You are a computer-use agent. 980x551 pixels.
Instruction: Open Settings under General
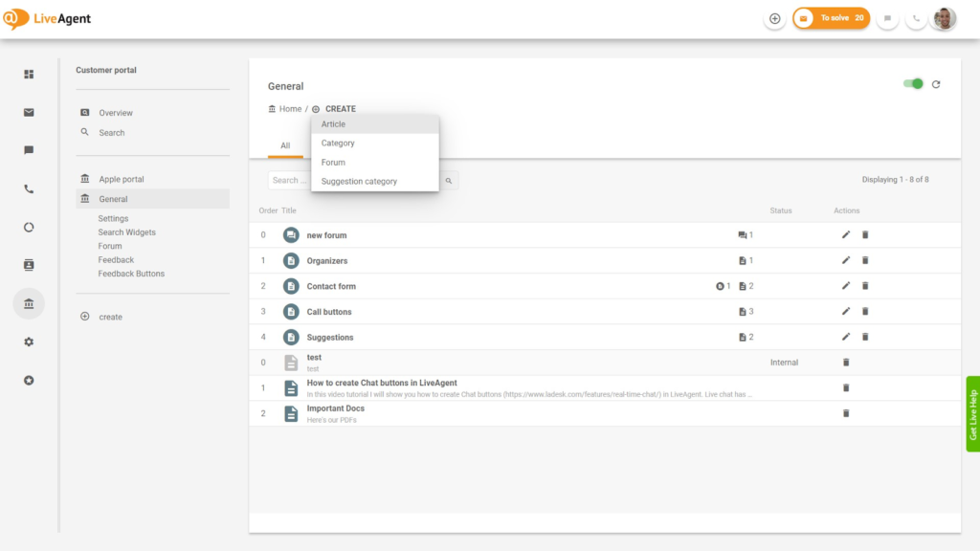(x=113, y=219)
